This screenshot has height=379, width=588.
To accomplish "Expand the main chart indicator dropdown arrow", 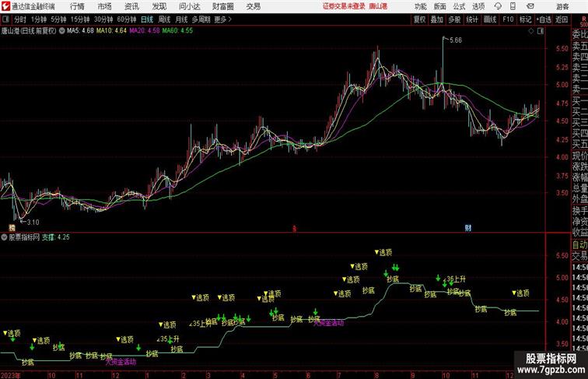I will tap(61, 31).
